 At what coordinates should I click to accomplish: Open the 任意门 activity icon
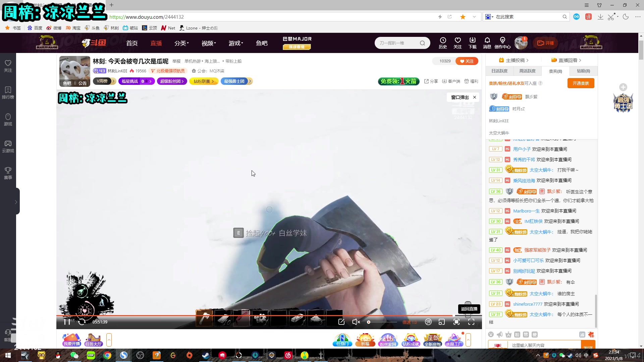coord(342,340)
